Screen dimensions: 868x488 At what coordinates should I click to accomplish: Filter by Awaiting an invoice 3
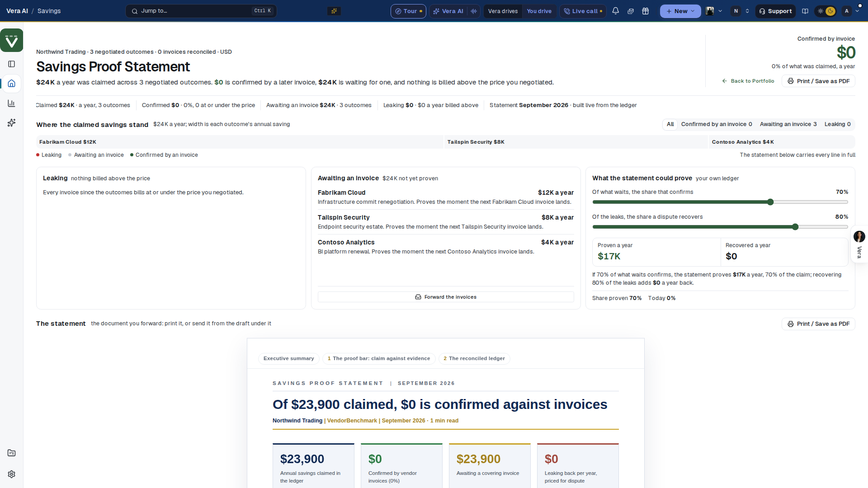point(788,124)
